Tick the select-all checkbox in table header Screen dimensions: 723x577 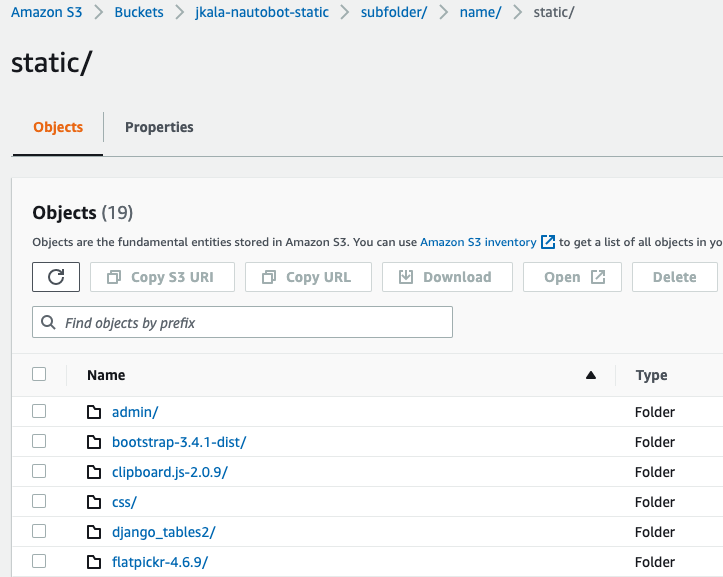39,374
